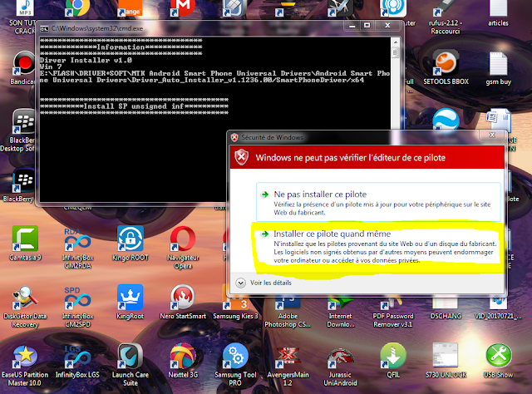Launch Samsung Tool PRO icon
This screenshot has width=532, height=394.
235,365
